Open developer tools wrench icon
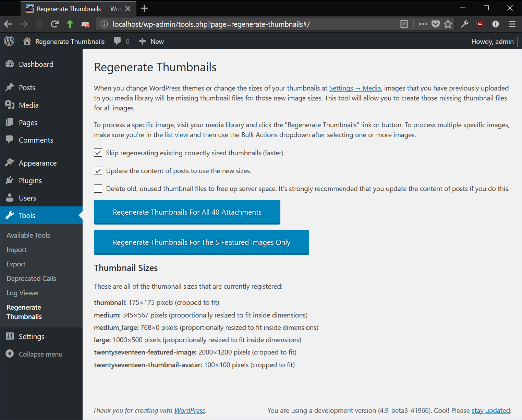This screenshot has height=420, width=522. [465, 24]
